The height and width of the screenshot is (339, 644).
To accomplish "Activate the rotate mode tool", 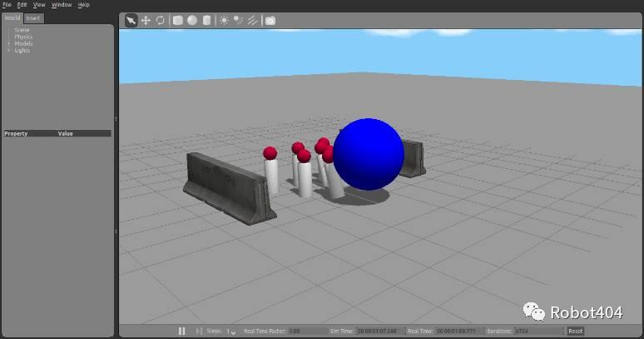I will [x=161, y=21].
